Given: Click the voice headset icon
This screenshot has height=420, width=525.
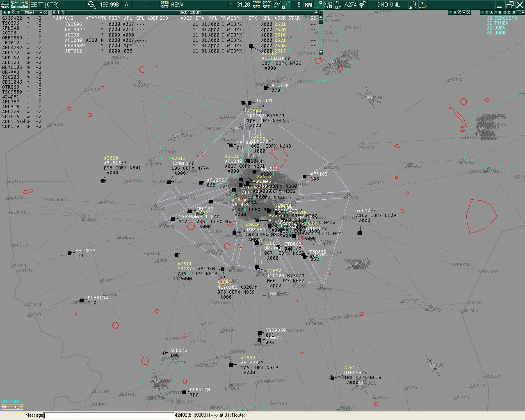Looking at the screenshot, I should pos(91,5).
